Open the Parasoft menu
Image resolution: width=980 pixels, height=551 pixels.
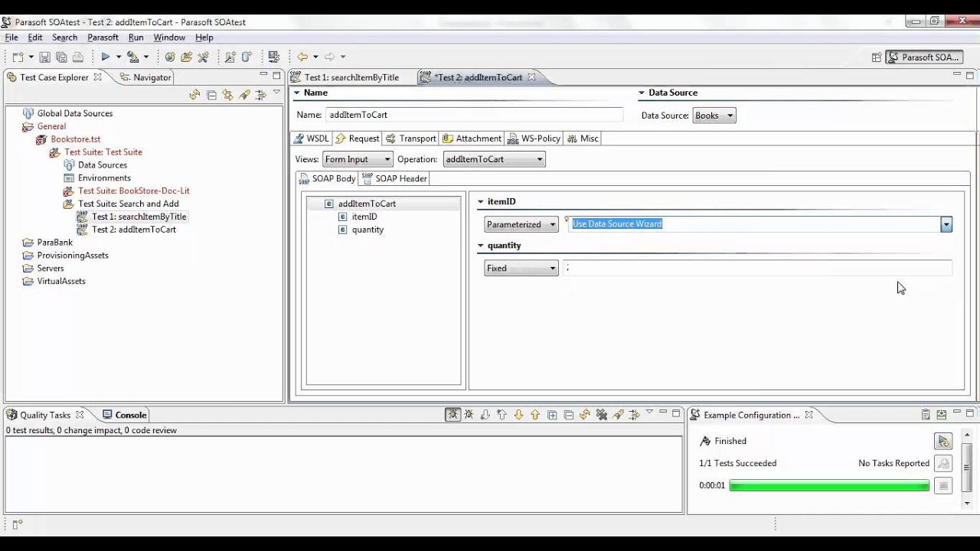coord(103,37)
